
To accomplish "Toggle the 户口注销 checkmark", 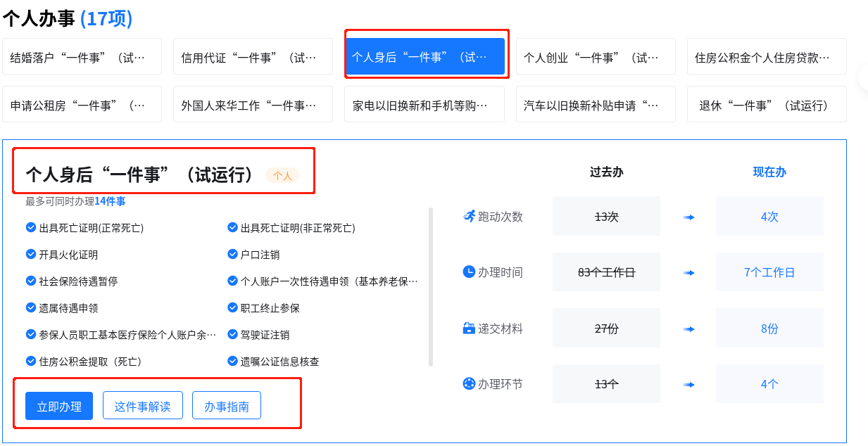I will [233, 254].
